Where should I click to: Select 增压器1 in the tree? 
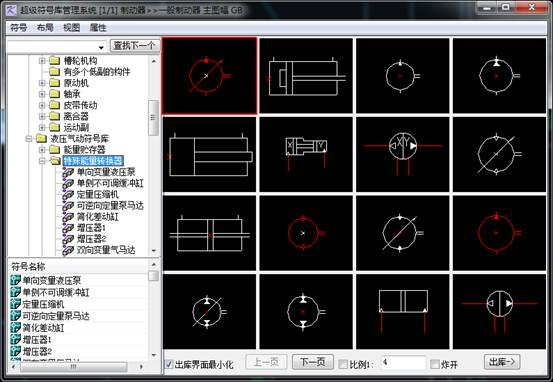click(x=91, y=228)
